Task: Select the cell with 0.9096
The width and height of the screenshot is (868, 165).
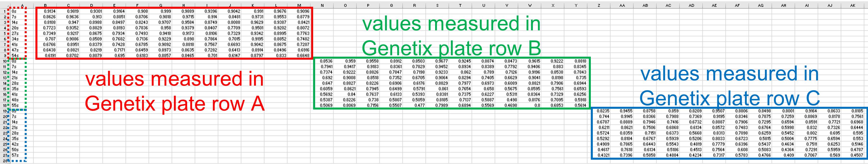Action: pos(299,11)
